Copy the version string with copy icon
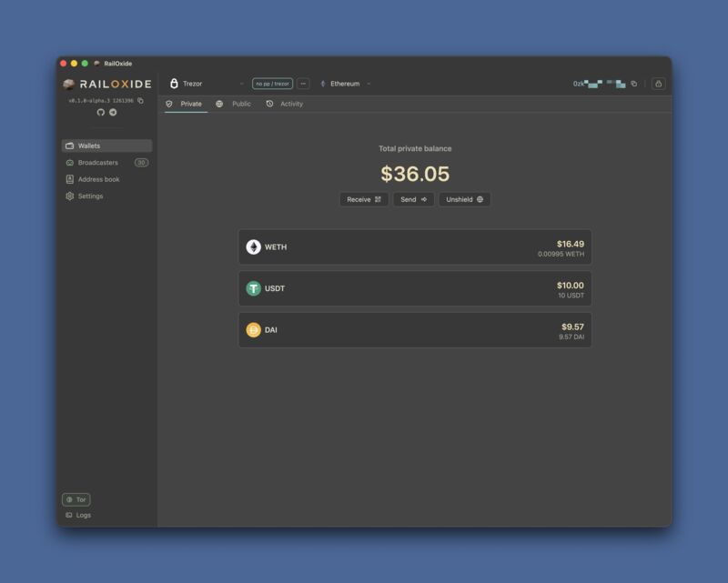The width and height of the screenshot is (728, 583). pyautogui.click(x=141, y=100)
